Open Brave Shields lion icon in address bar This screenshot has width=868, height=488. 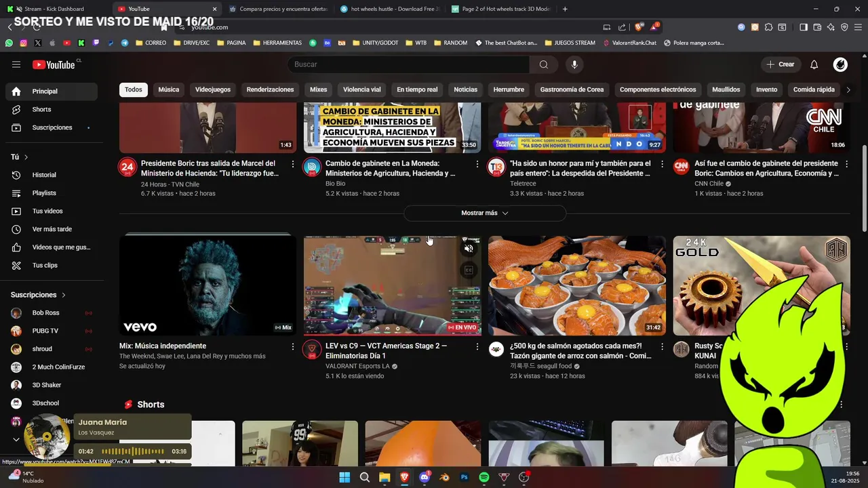click(638, 27)
